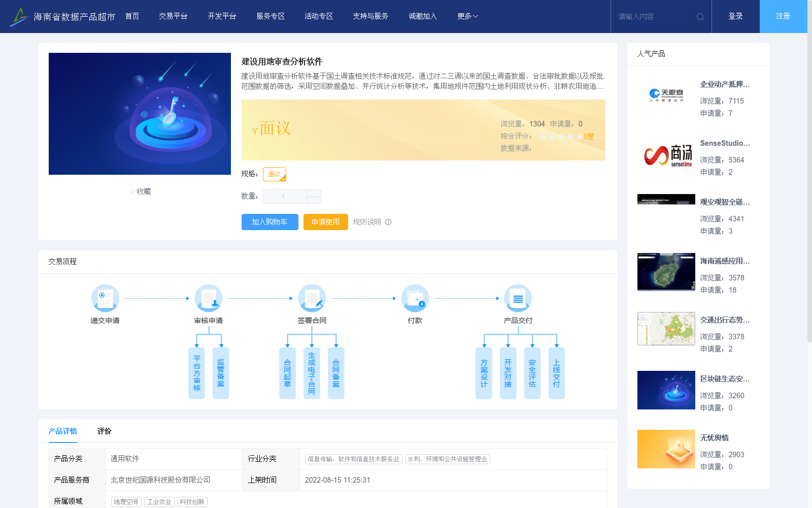Decrease quantity with the down stepper
The height and width of the screenshot is (508, 812).
[315, 200]
